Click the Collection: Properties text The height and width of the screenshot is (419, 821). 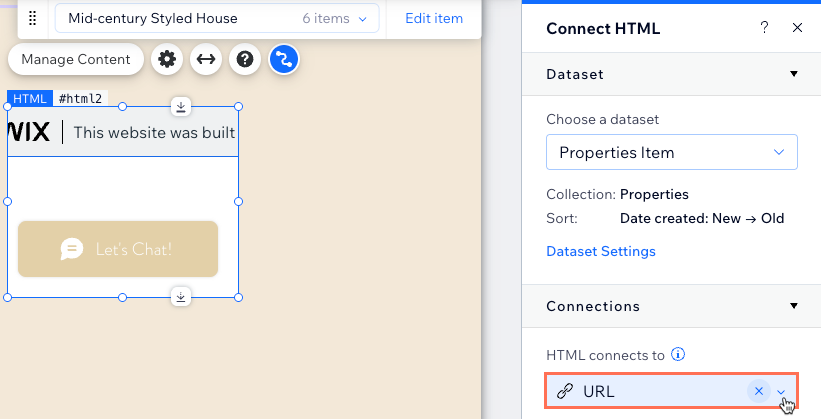click(617, 194)
